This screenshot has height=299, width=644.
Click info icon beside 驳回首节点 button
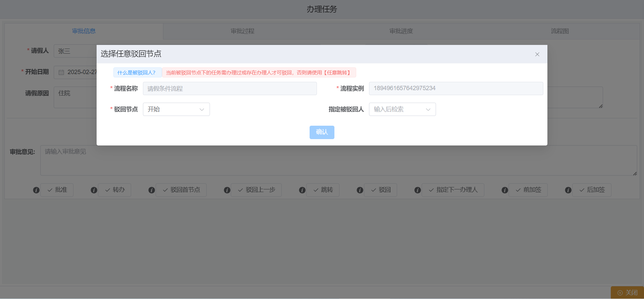pyautogui.click(x=152, y=190)
